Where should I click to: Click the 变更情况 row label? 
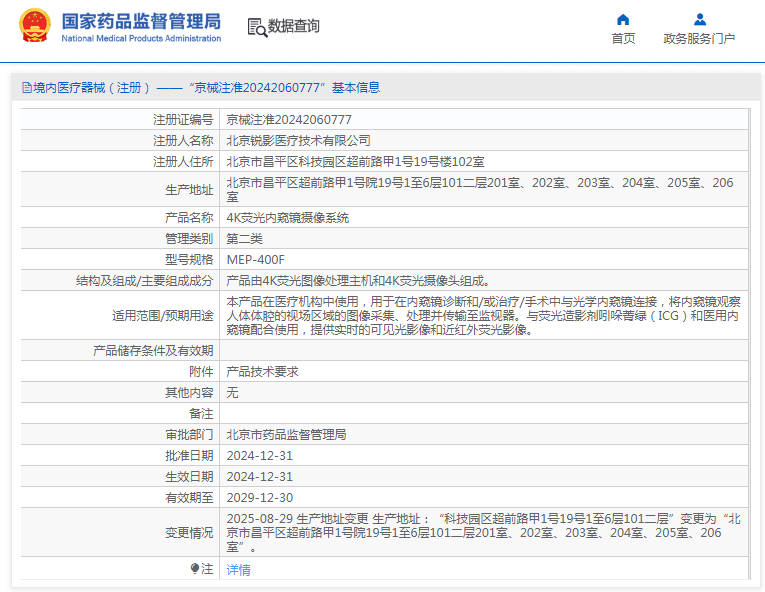pos(189,533)
